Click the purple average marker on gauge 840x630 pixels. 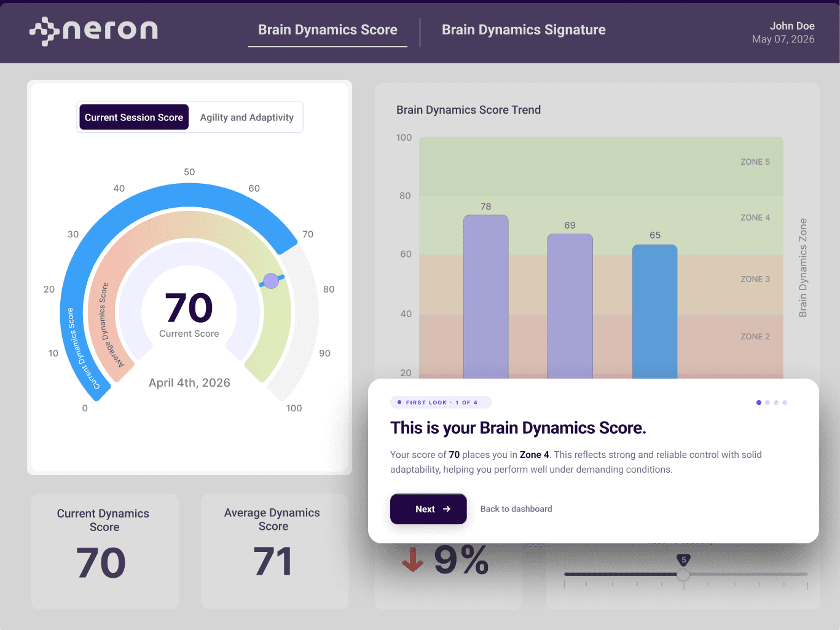[271, 281]
